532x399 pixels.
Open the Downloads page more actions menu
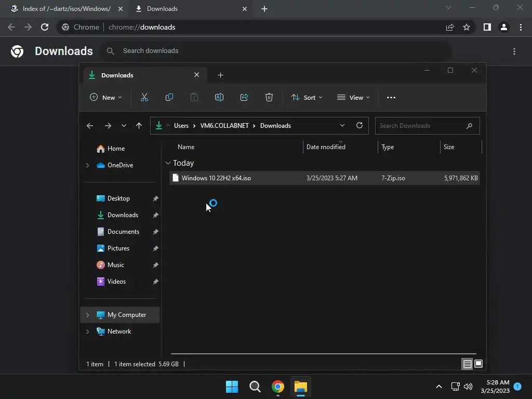[x=514, y=51]
